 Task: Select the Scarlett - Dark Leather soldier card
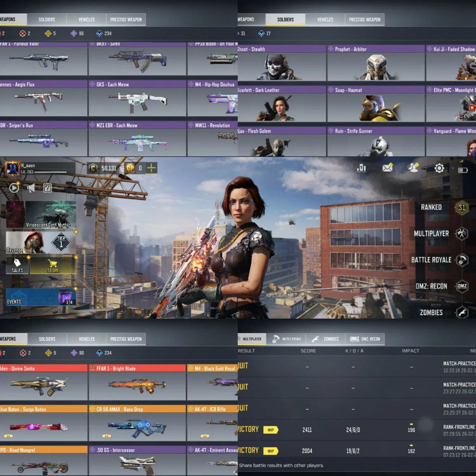pyautogui.click(x=282, y=104)
